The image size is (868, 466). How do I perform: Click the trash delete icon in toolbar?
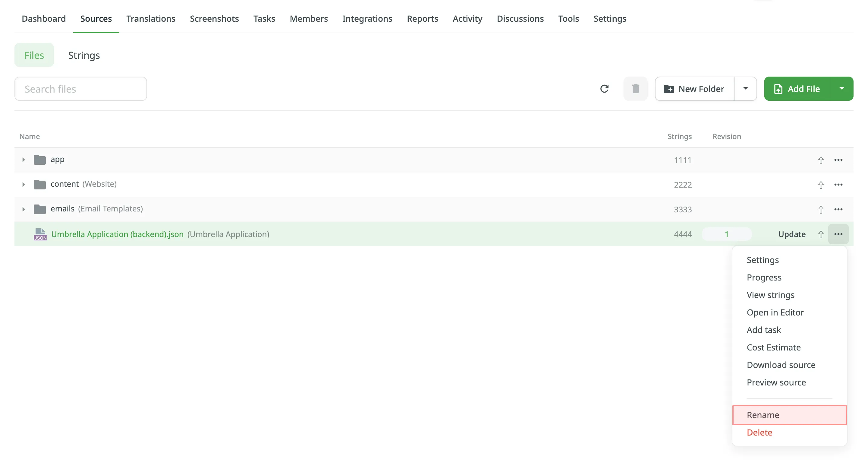pos(636,89)
